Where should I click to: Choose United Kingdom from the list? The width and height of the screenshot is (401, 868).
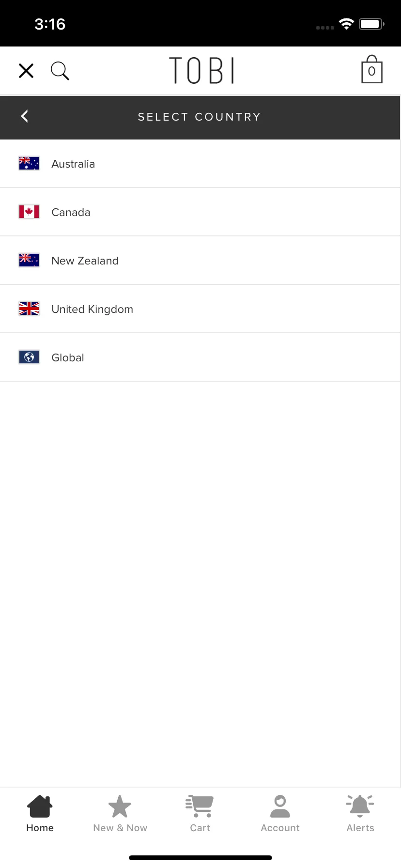[x=200, y=309]
